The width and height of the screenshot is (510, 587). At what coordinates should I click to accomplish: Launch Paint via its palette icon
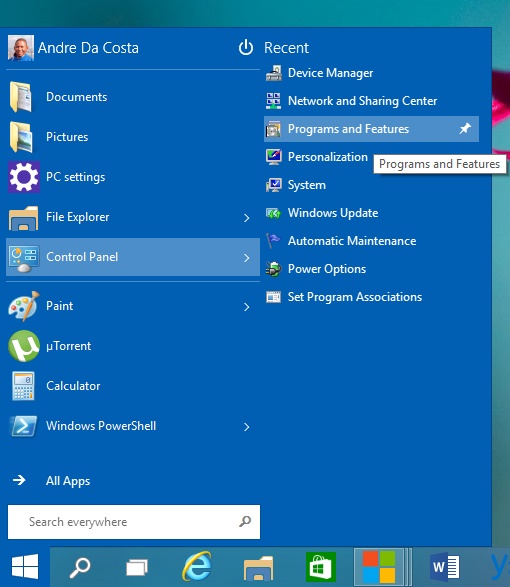(24, 306)
